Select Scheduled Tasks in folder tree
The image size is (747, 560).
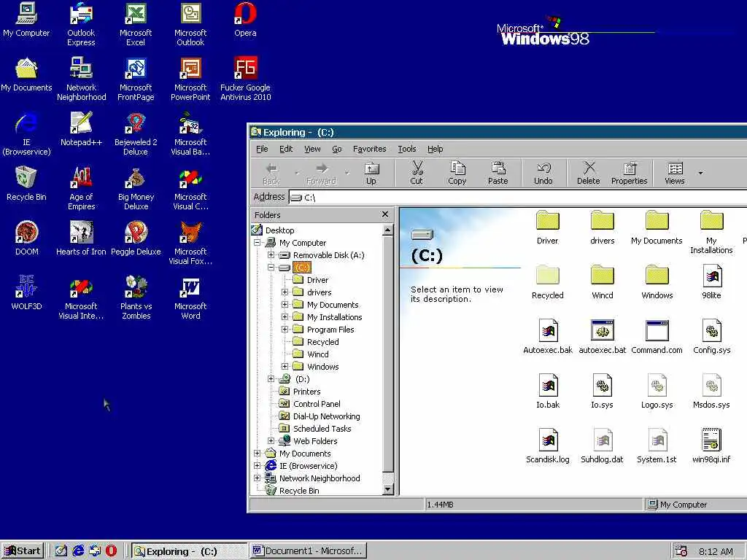[315, 429]
